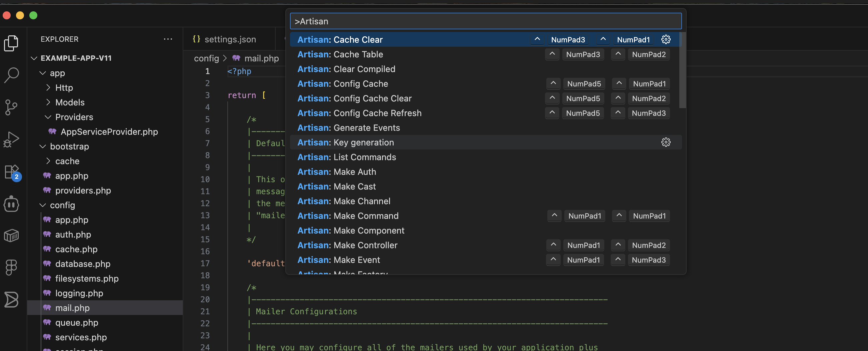
Task: Click the EXPLORER panel title
Action: pyautogui.click(x=59, y=39)
